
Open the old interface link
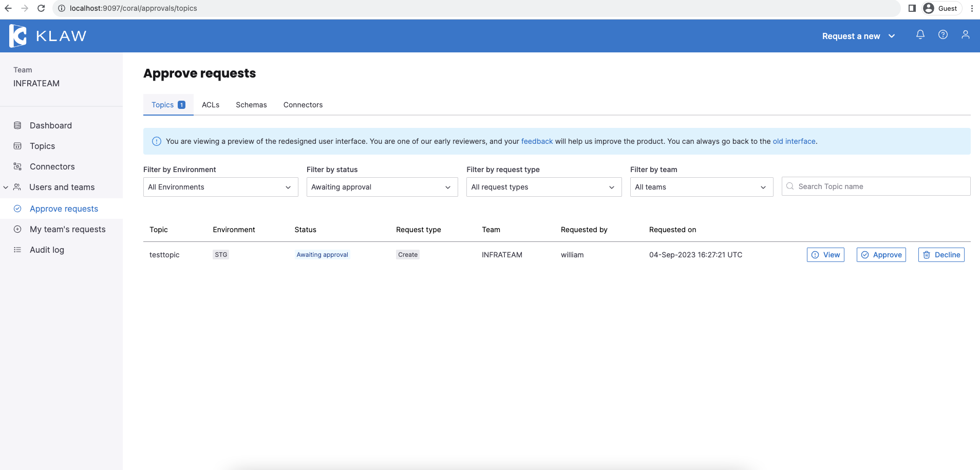coord(794,141)
